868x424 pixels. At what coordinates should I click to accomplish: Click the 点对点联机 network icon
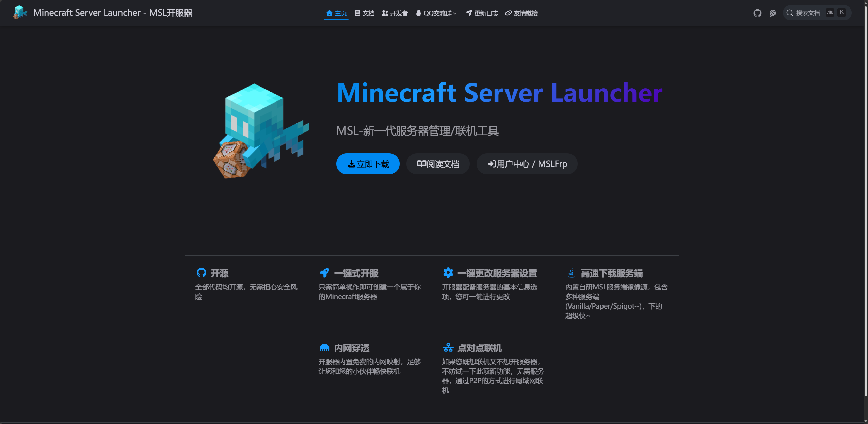pyautogui.click(x=448, y=348)
